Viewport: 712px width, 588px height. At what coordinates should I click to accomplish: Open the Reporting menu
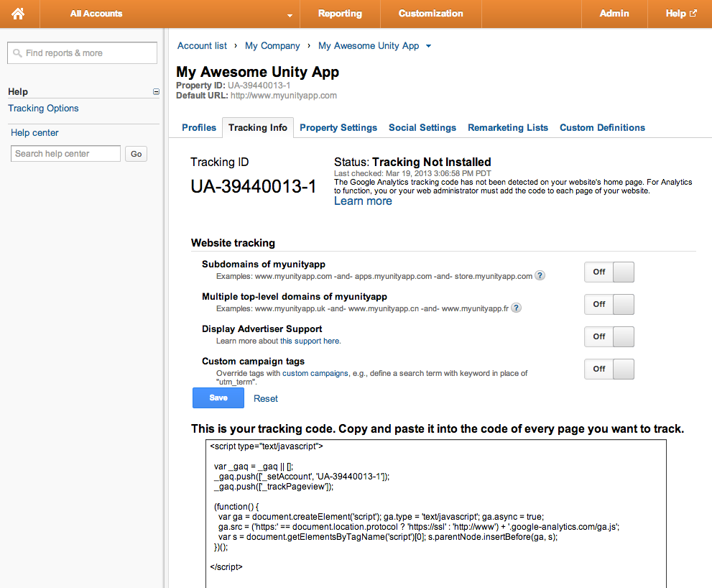click(340, 14)
